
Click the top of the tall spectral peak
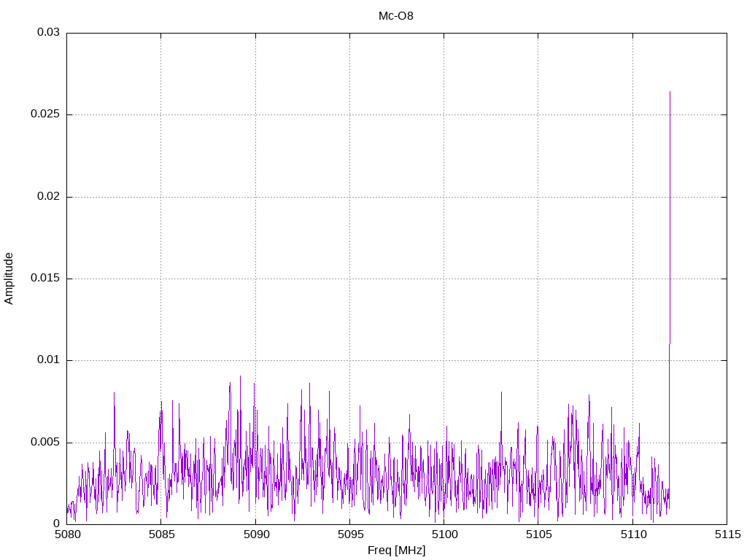670,93
